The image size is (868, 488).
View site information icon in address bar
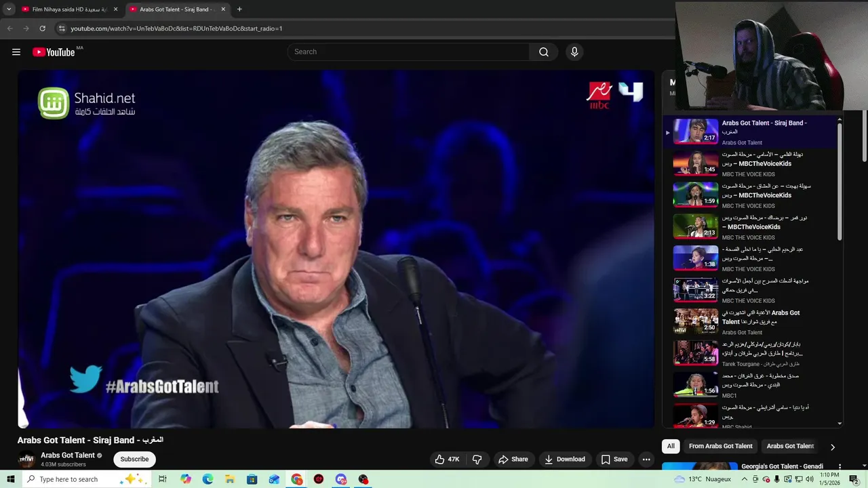[x=62, y=28]
